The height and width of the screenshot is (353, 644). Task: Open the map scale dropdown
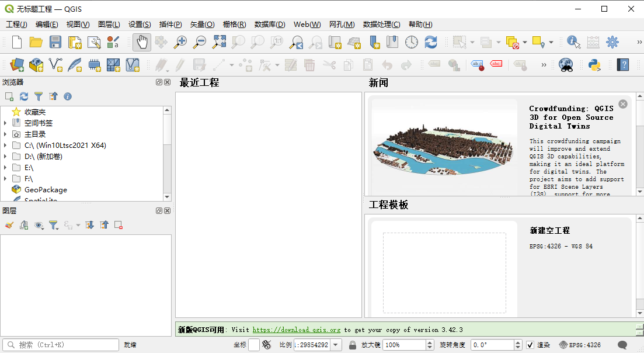click(336, 345)
